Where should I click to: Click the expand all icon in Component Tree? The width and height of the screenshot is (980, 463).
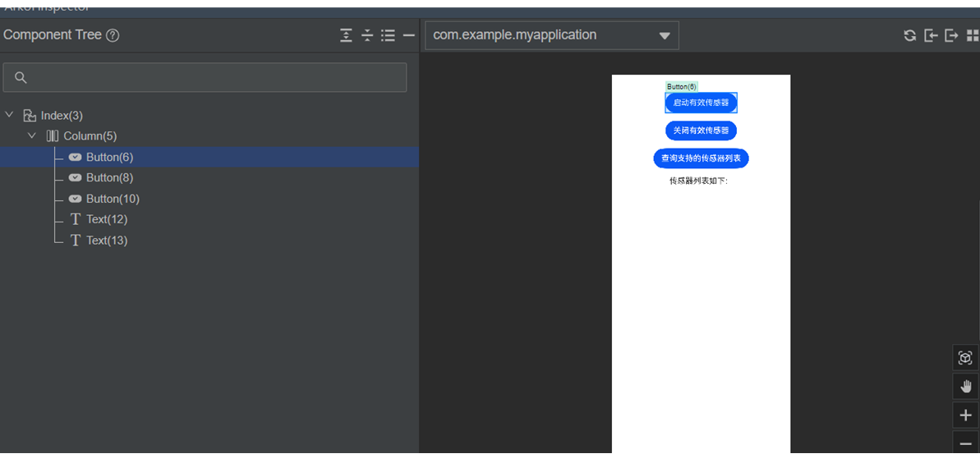pyautogui.click(x=347, y=35)
